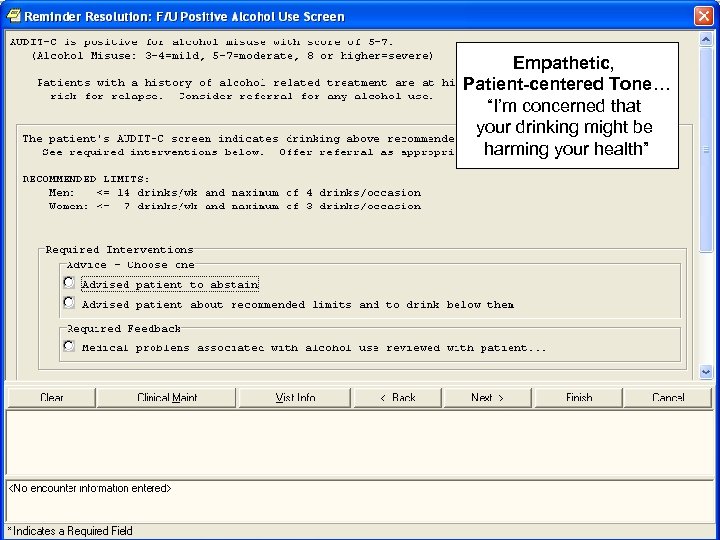
Task: Click '<No encounter information entered>' text
Action: click(90, 488)
